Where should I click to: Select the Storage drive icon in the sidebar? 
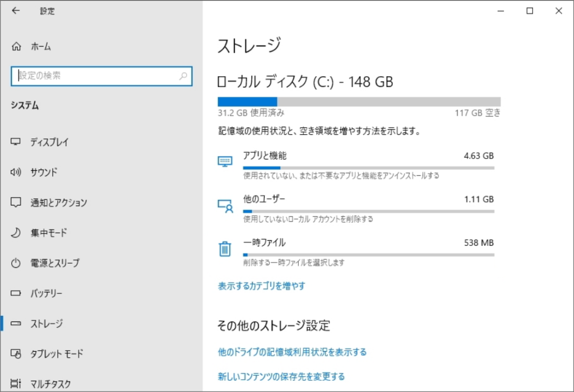coord(16,323)
